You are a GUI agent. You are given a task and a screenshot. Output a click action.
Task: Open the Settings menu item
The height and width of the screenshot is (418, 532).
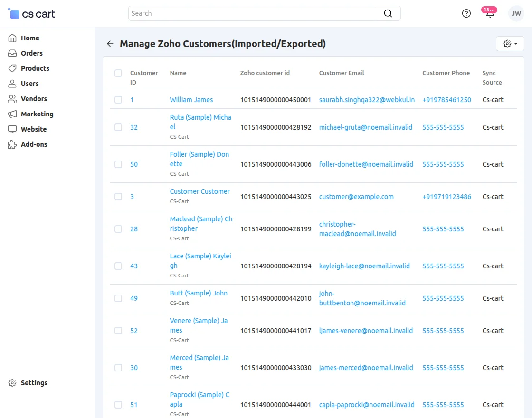click(34, 383)
